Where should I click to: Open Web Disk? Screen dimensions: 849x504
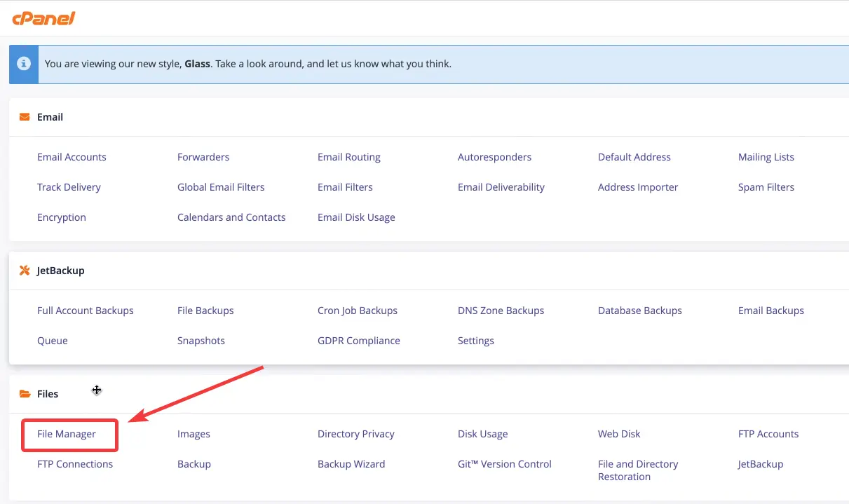pyautogui.click(x=619, y=434)
